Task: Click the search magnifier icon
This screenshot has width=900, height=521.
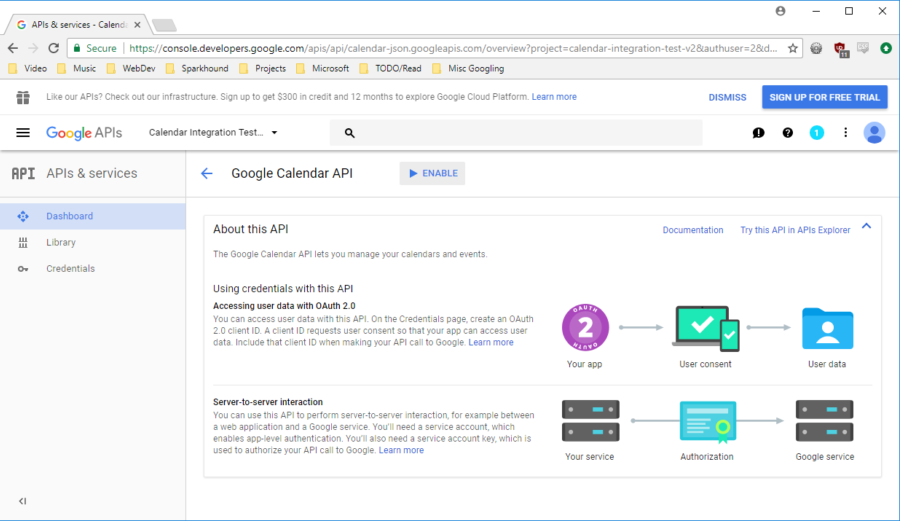Action: 350,133
